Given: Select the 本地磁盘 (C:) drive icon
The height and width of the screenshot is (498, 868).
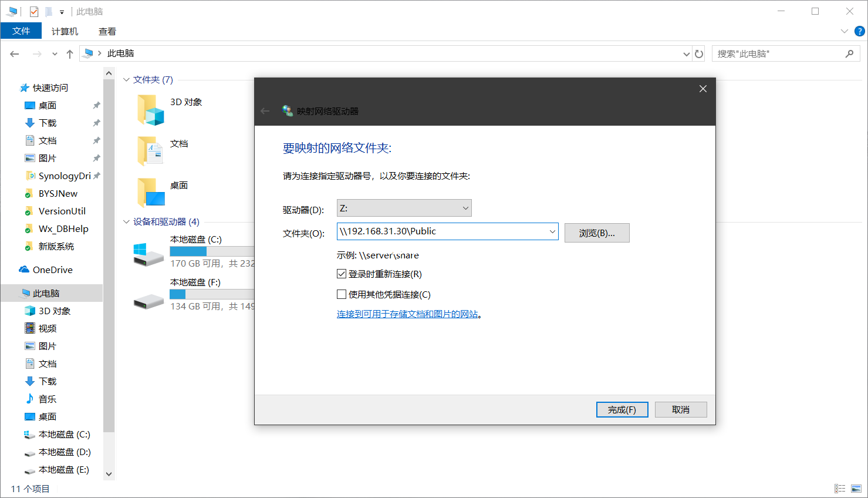Looking at the screenshot, I should [x=148, y=255].
